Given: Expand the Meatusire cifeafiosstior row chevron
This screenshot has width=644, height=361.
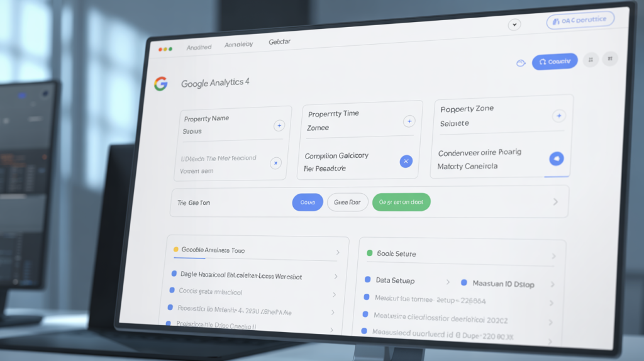Looking at the screenshot, I should [551, 323].
